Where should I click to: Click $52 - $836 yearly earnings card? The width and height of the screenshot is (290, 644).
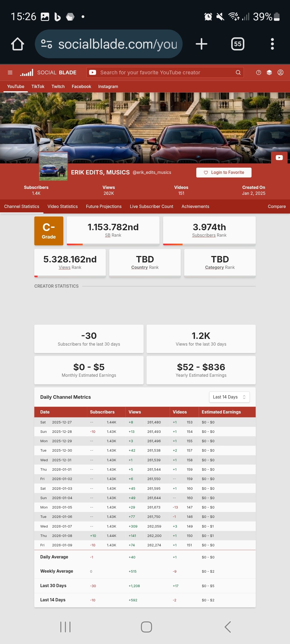tap(201, 370)
